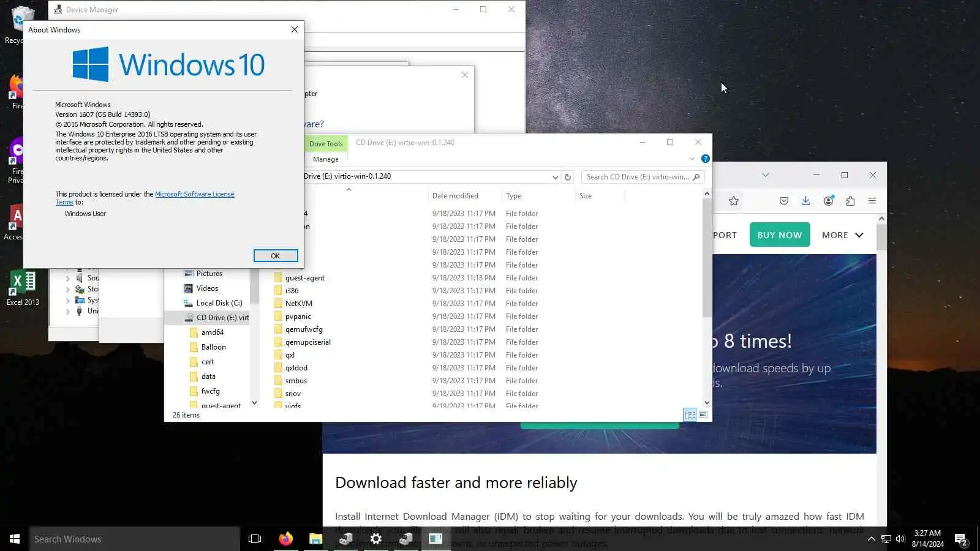Click the BUY NOW button on the IDM page
The width and height of the screenshot is (980, 551).
click(x=780, y=235)
